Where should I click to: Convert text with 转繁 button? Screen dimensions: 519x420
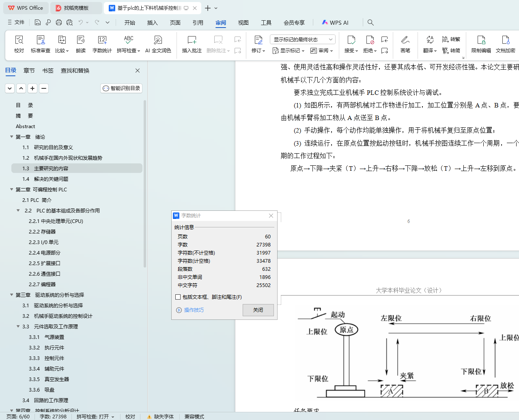coord(451,39)
